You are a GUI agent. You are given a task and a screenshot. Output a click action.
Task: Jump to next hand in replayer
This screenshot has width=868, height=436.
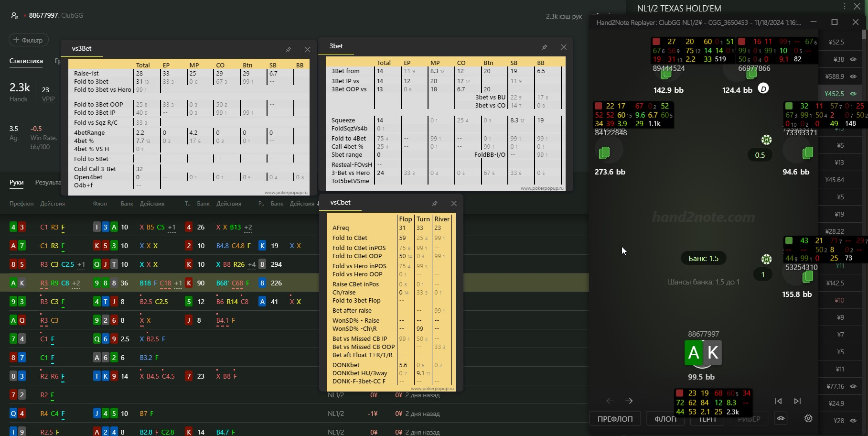click(x=797, y=401)
